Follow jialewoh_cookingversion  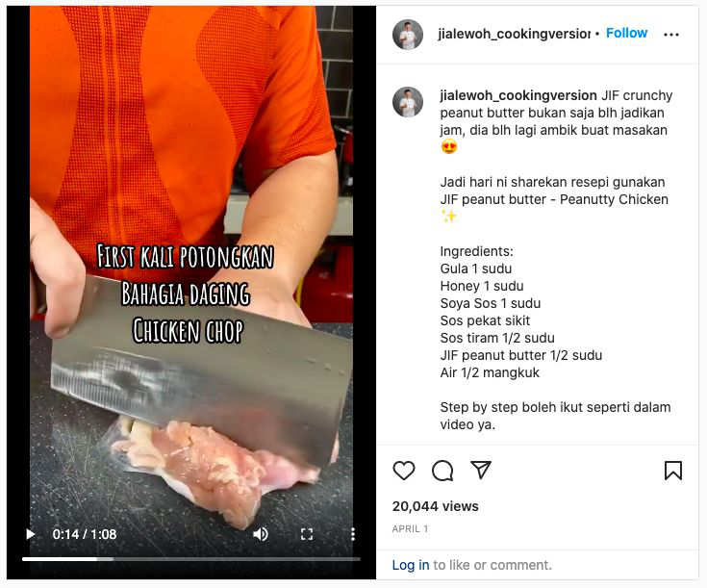click(626, 33)
